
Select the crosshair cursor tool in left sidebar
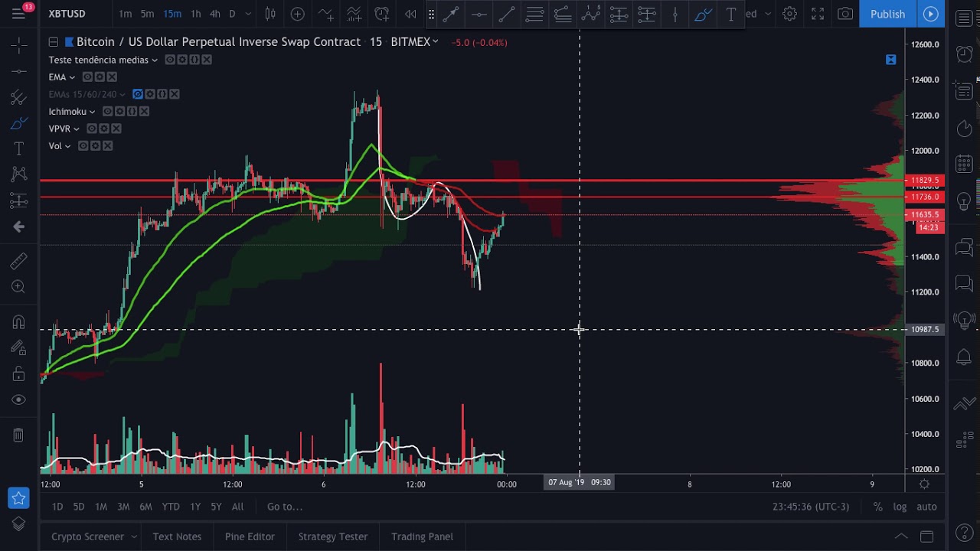pos(18,46)
